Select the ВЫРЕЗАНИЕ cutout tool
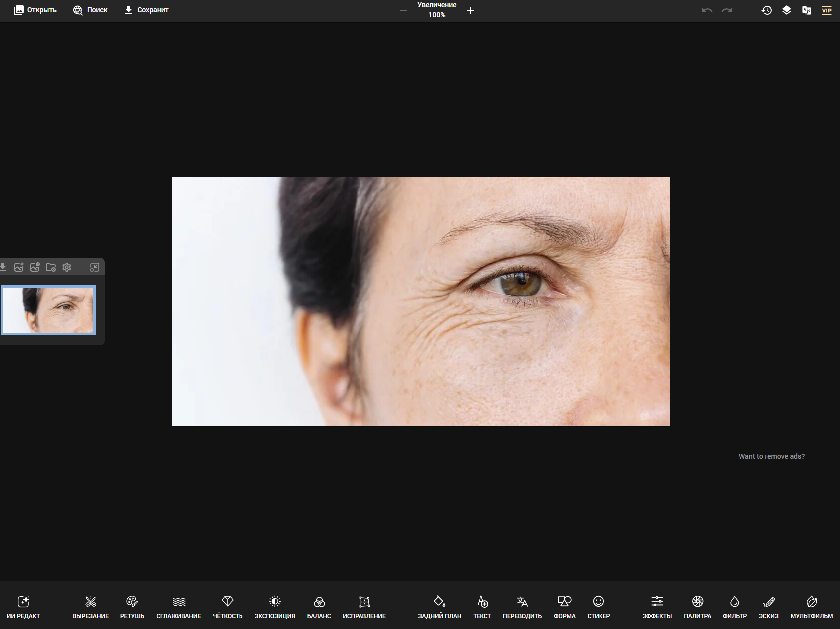840x629 pixels. 90,607
